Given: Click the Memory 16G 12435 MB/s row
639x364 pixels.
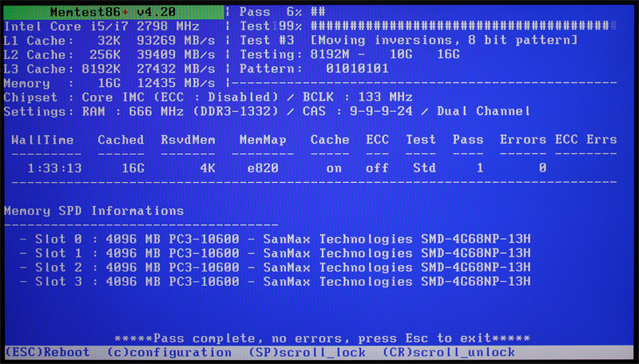Looking at the screenshot, I should [x=109, y=83].
